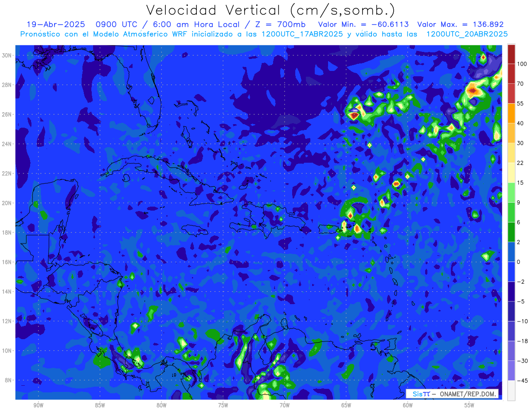Click the '26N' latitude label
This screenshot has width=532, height=411.
coord(7,114)
